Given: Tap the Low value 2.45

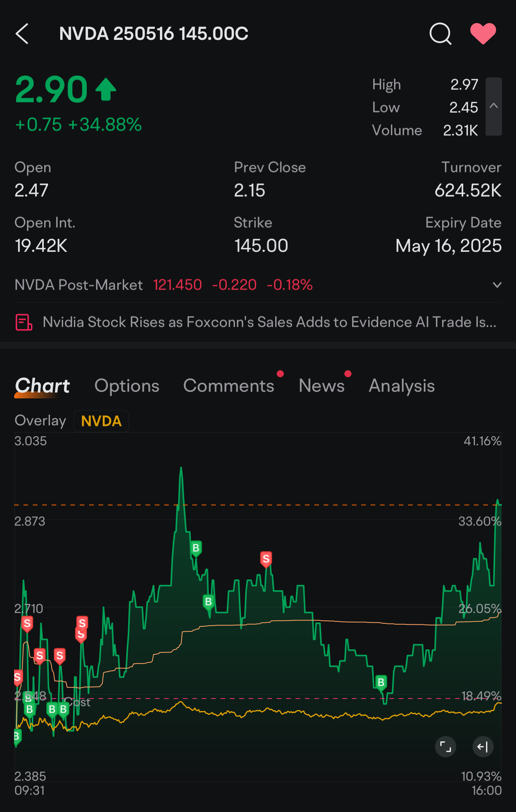Looking at the screenshot, I should [464, 107].
